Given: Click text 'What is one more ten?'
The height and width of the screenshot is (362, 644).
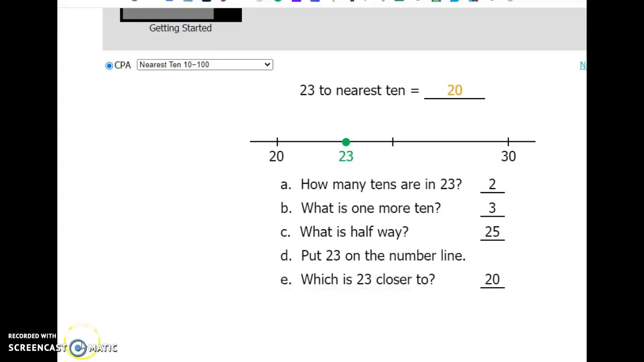Looking at the screenshot, I should [x=370, y=208].
